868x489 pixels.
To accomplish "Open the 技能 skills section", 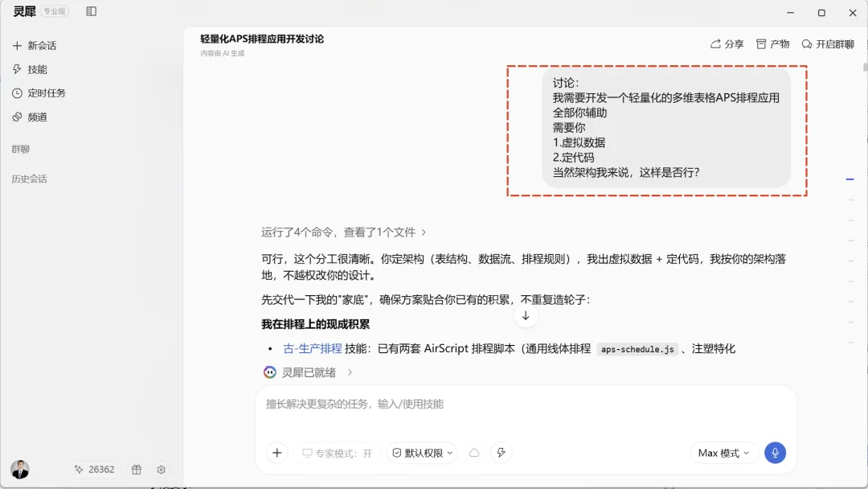I will point(30,69).
